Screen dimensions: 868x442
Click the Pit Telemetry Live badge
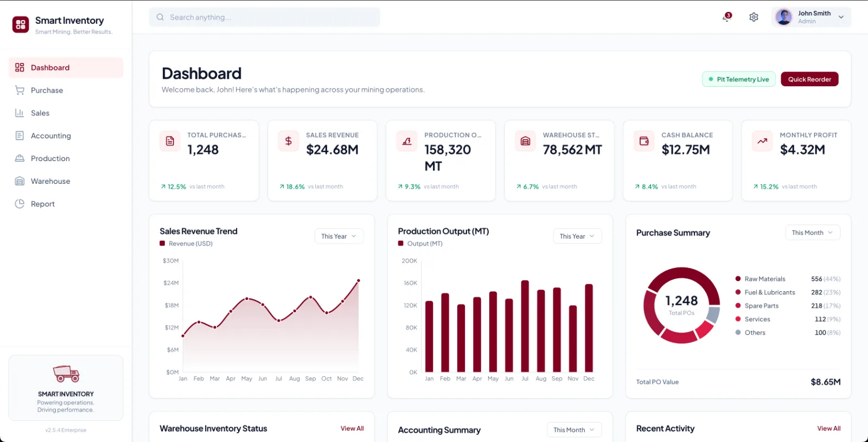(x=739, y=79)
